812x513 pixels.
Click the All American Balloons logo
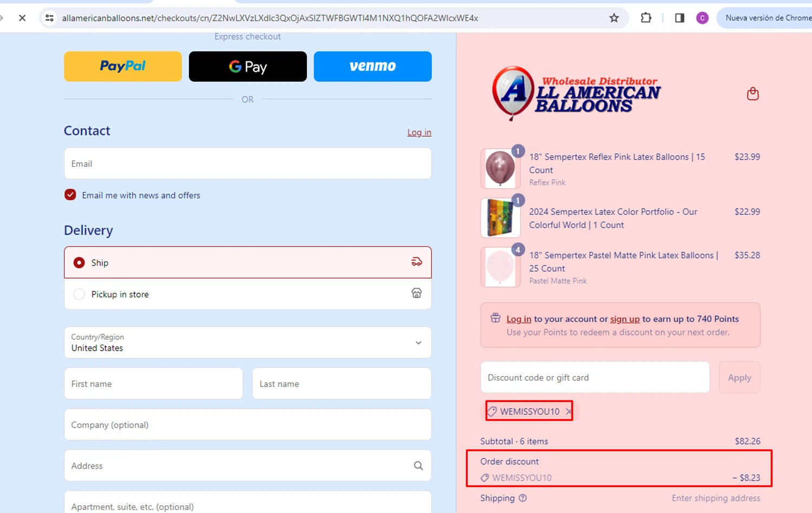coord(575,93)
